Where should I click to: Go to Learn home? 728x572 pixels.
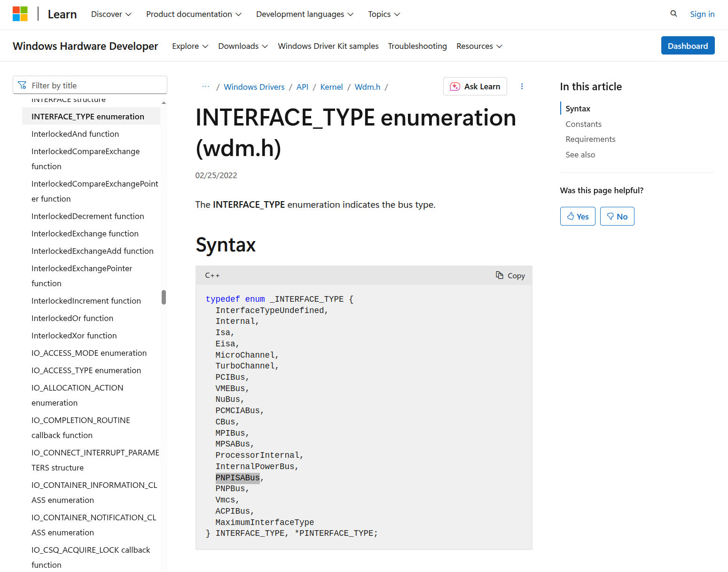tap(62, 14)
